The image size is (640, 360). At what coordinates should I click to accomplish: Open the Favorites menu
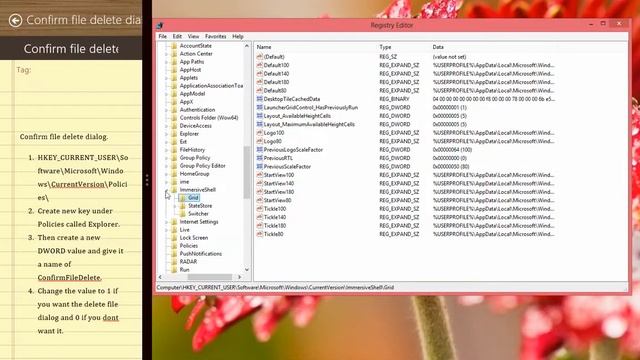pyautogui.click(x=216, y=36)
